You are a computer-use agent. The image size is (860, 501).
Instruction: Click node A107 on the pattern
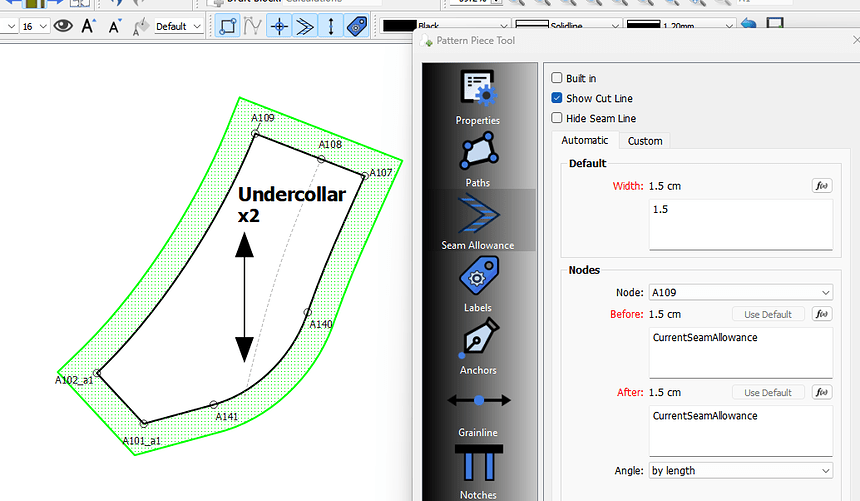tap(365, 176)
